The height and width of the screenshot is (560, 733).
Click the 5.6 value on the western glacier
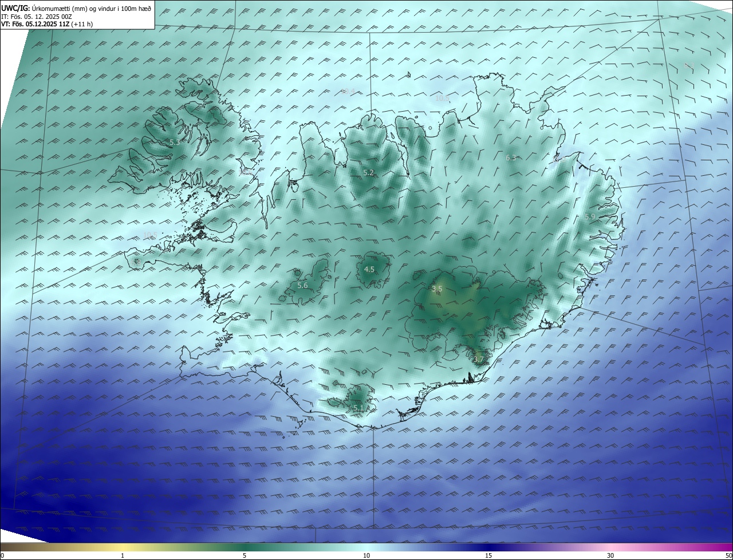(x=302, y=285)
